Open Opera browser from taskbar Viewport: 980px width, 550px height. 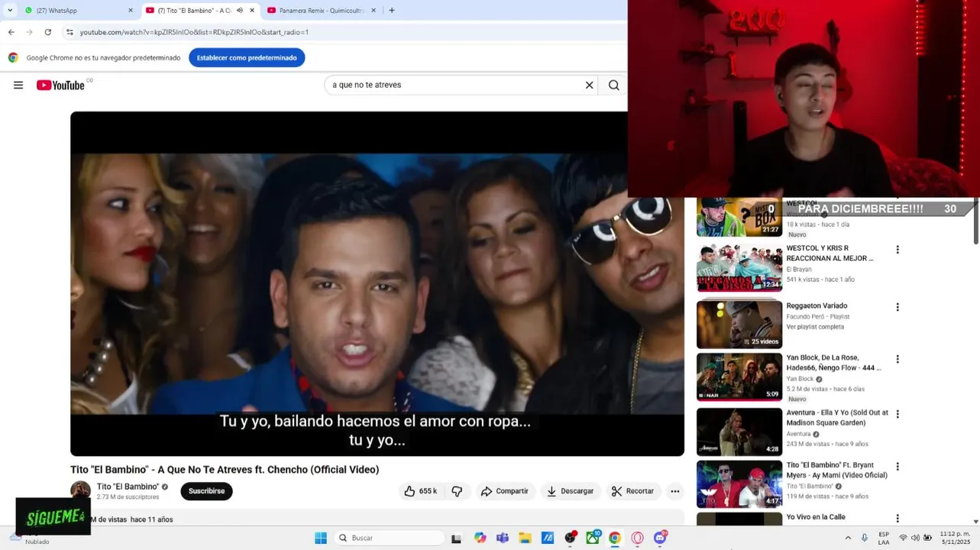pyautogui.click(x=638, y=538)
